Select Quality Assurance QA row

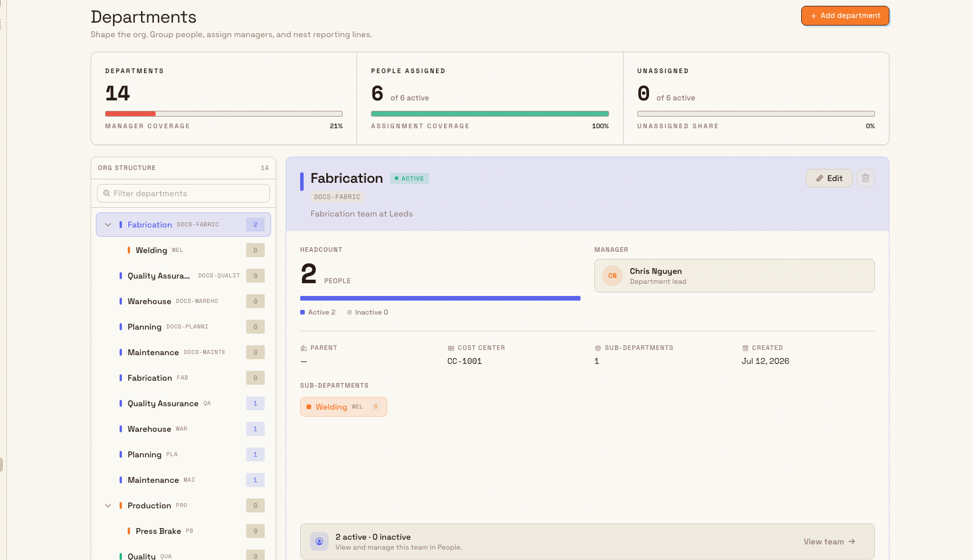coord(183,403)
